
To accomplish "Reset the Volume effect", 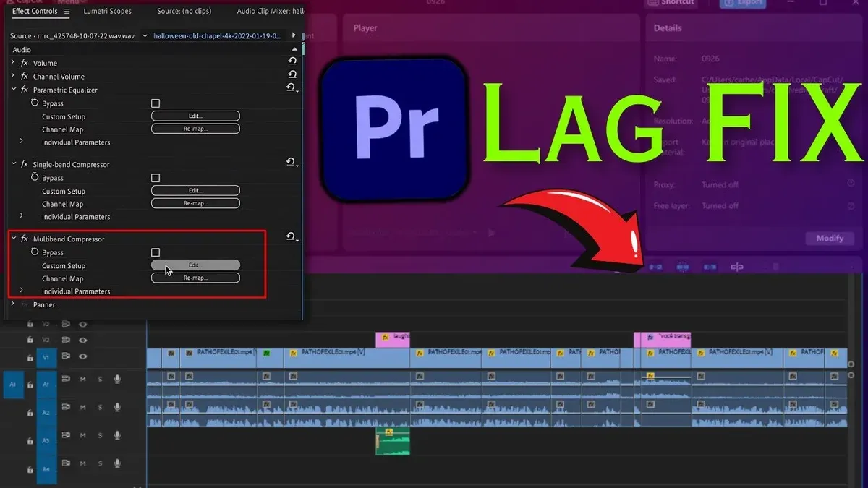I will click(292, 62).
